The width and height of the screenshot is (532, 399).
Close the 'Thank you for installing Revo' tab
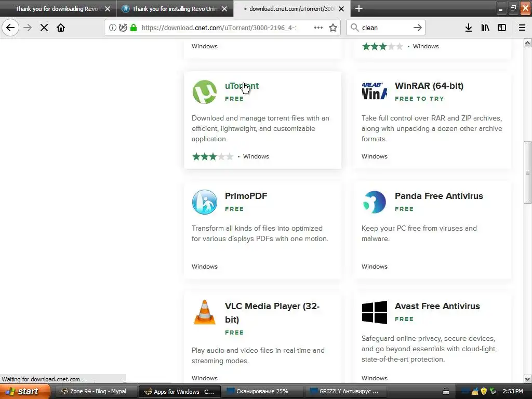[x=224, y=9]
